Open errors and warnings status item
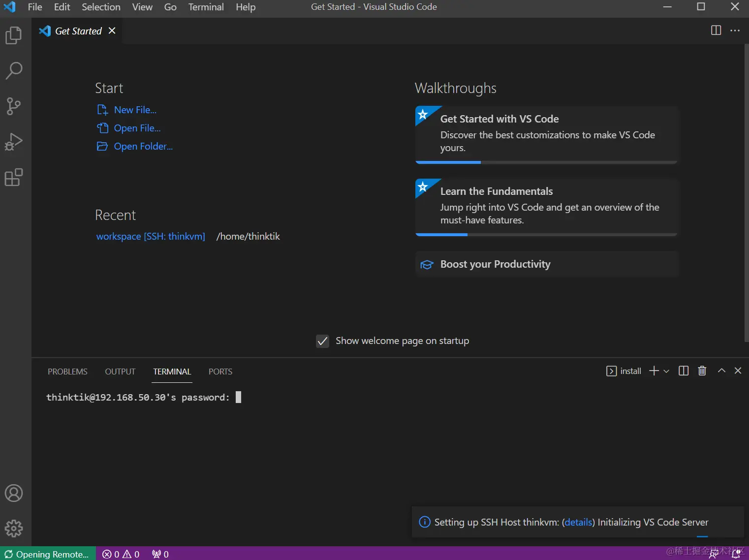749x560 pixels. pos(121,554)
